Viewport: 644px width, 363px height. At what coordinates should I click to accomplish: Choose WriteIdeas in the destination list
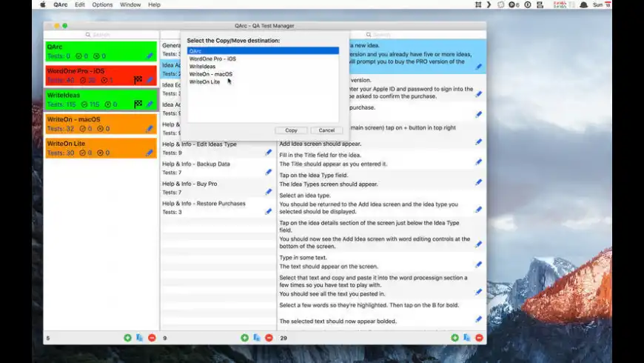tap(263, 66)
